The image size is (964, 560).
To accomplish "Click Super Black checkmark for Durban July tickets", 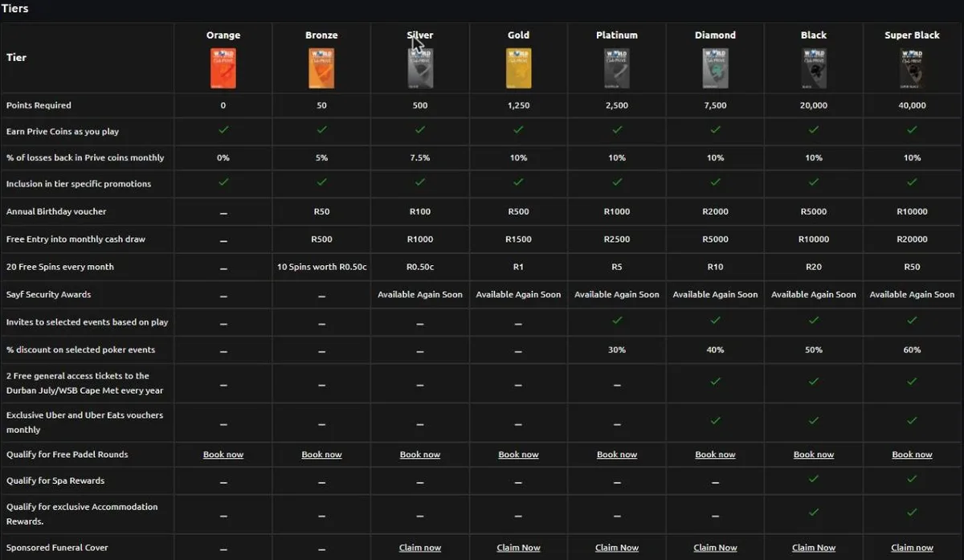I will pyautogui.click(x=912, y=381).
